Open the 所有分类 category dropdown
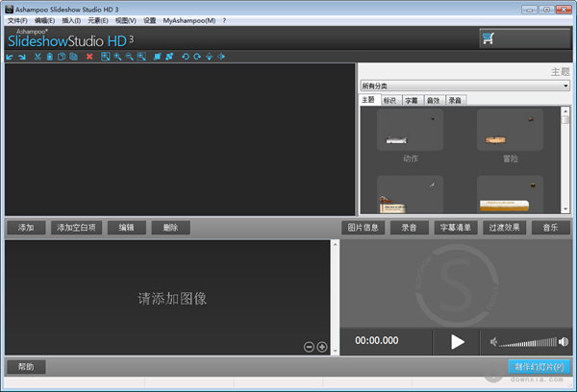Viewport: 577px width, 392px height. click(464, 86)
